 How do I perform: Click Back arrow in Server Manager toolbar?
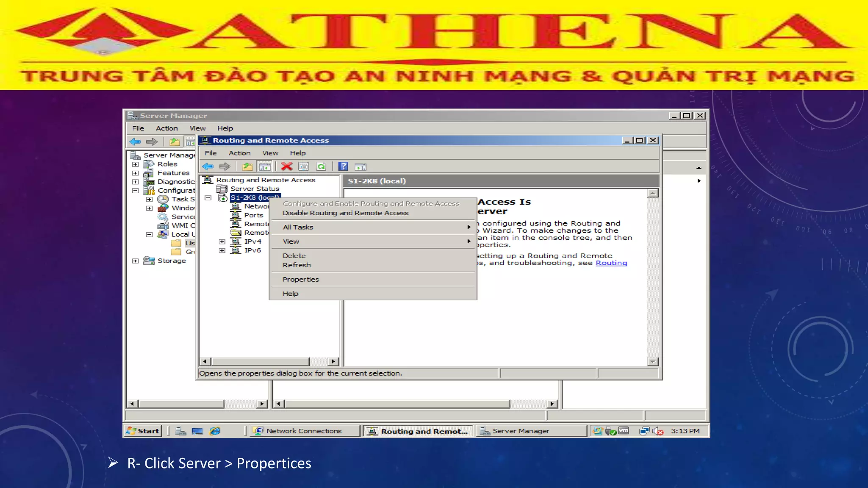pos(135,142)
